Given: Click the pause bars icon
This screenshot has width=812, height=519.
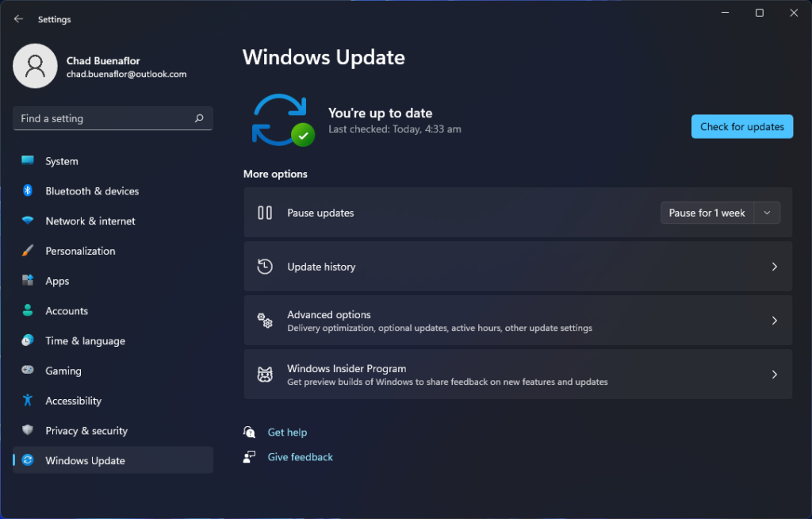Looking at the screenshot, I should (265, 213).
